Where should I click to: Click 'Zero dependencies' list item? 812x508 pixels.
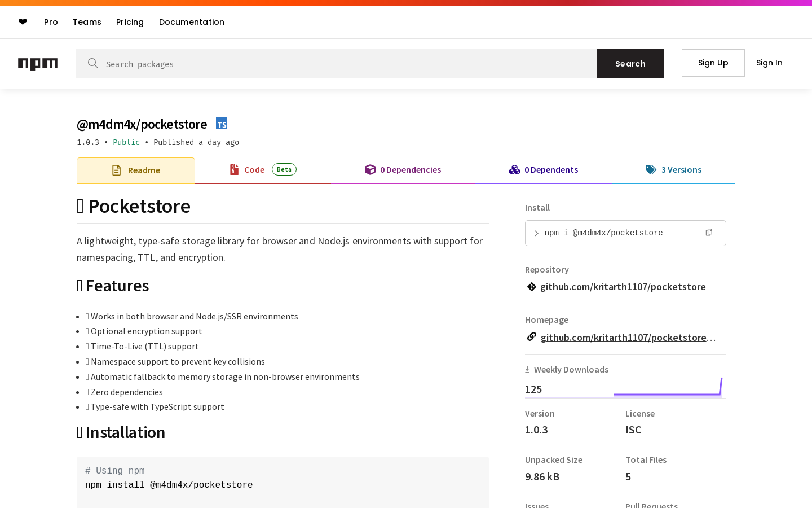tap(124, 392)
